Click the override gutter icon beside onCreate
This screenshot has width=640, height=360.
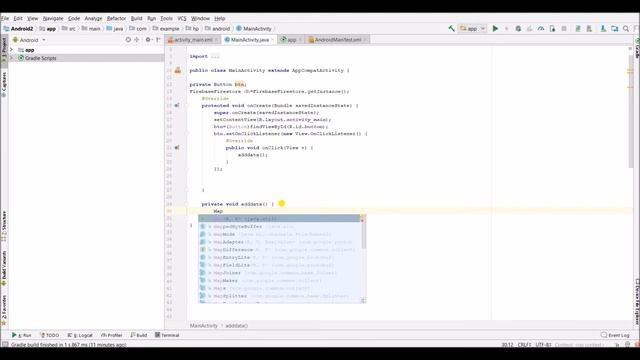coord(177,105)
